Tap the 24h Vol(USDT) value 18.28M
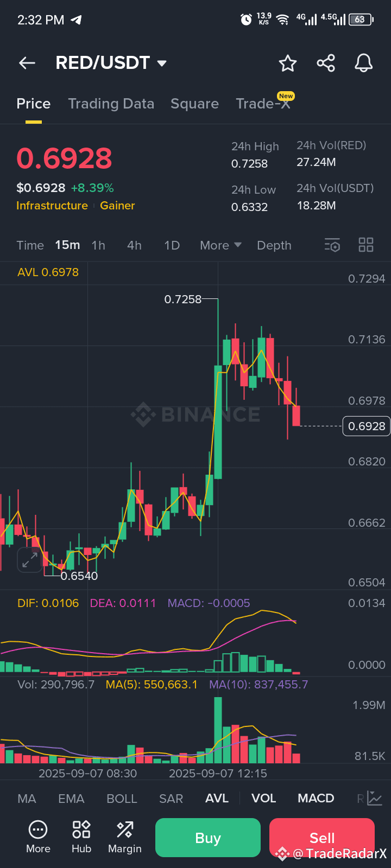 pyautogui.click(x=316, y=206)
